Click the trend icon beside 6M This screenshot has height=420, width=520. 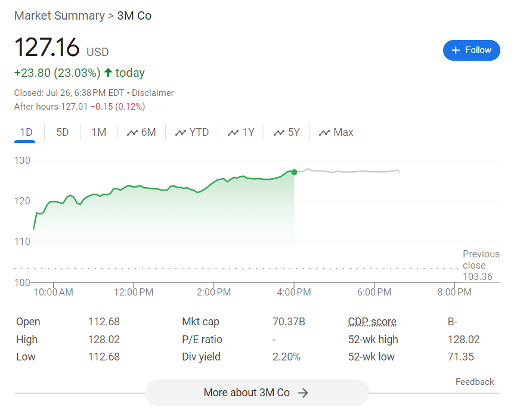pos(132,132)
